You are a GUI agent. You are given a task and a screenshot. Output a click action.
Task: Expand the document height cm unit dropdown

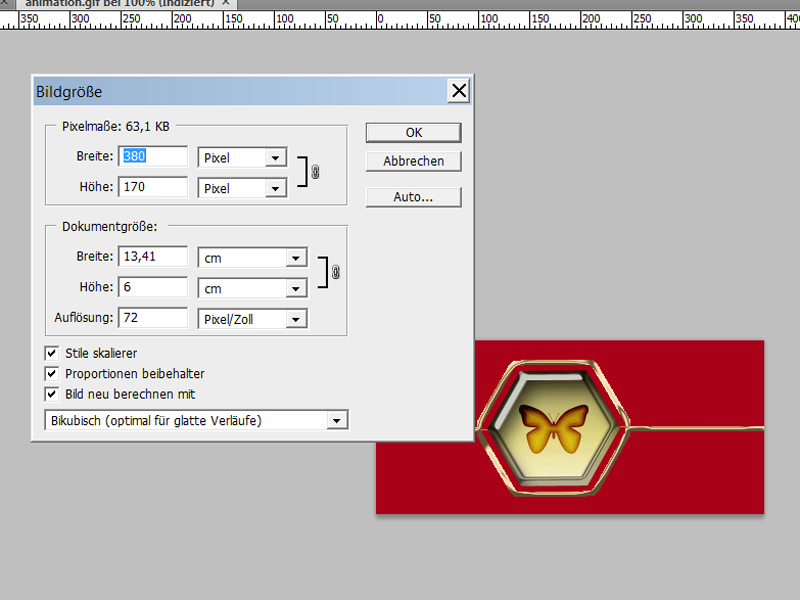coord(295,288)
